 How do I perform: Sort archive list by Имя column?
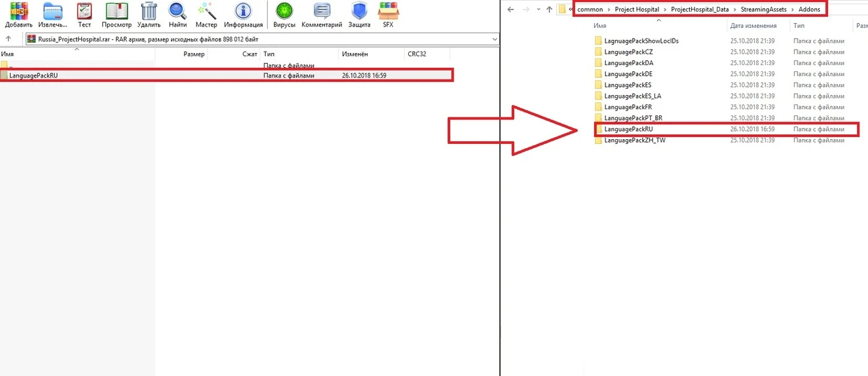[x=77, y=54]
